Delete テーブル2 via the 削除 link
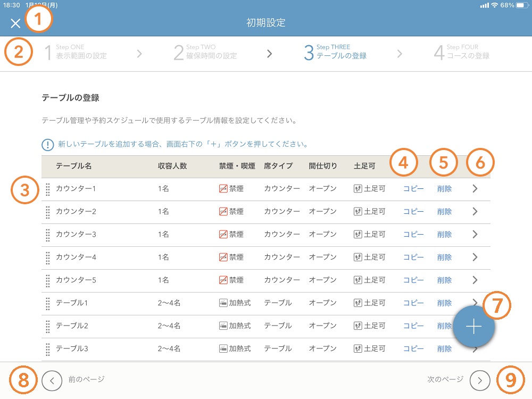Screen dimensions: 532x399 tap(445, 326)
